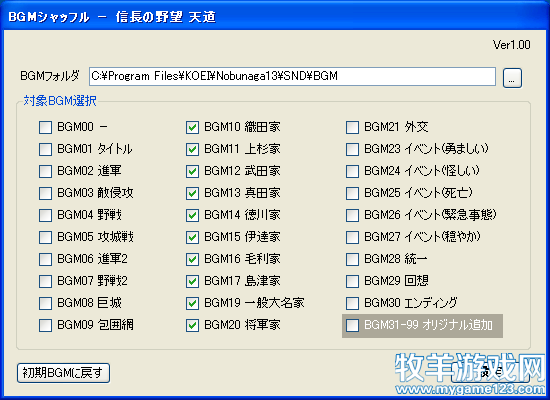This screenshot has height=400, width=550.
Task: Enable BGM30 エンディング checkbox
Action: tap(352, 303)
